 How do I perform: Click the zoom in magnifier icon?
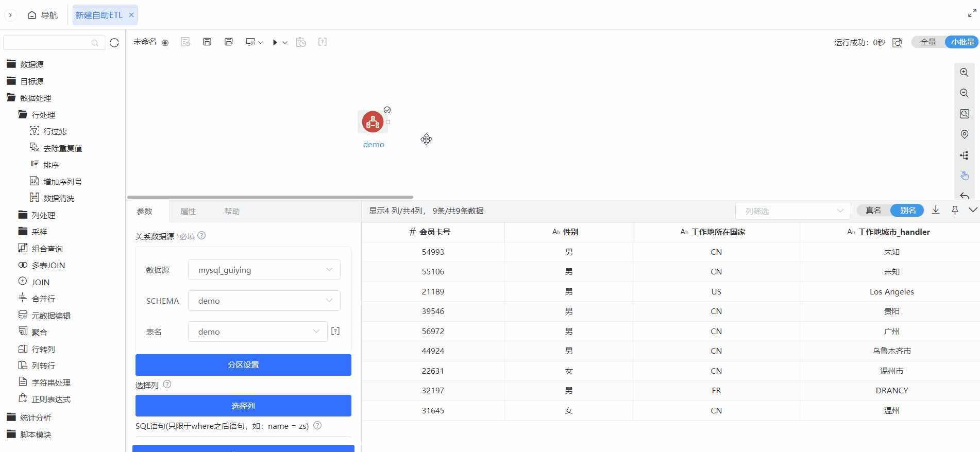[x=964, y=73]
